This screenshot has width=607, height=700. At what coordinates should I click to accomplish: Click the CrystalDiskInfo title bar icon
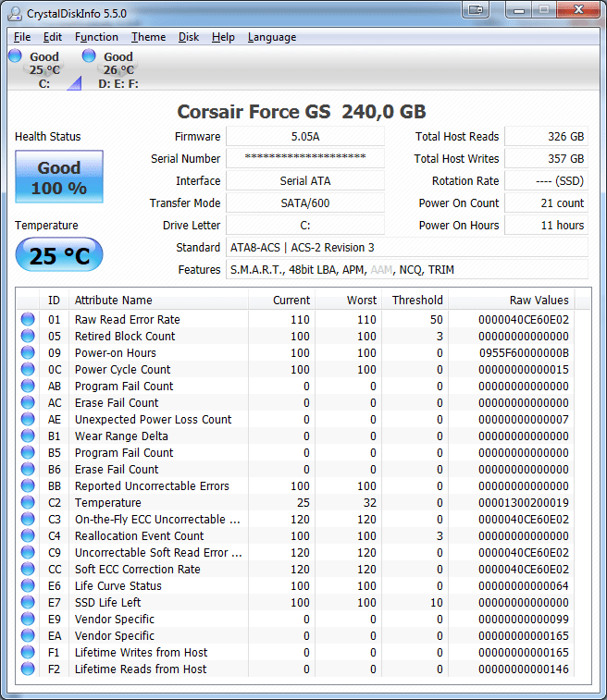click(15, 13)
